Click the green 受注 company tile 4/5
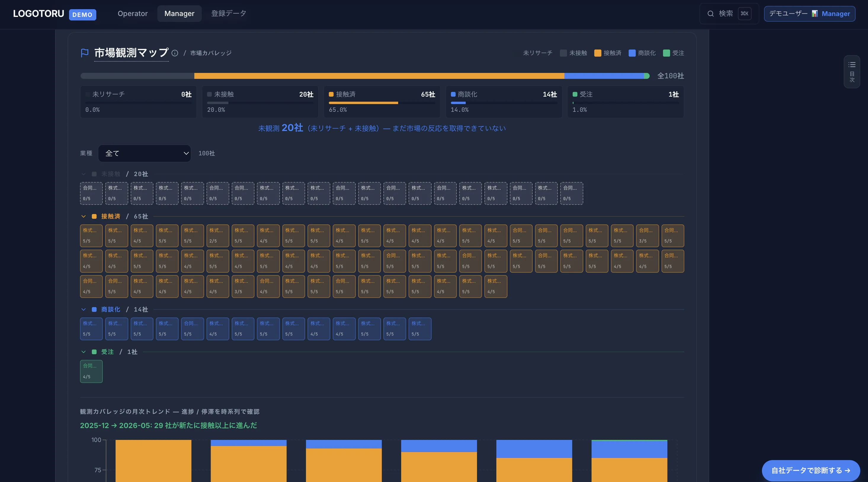868x482 pixels. pos(91,371)
